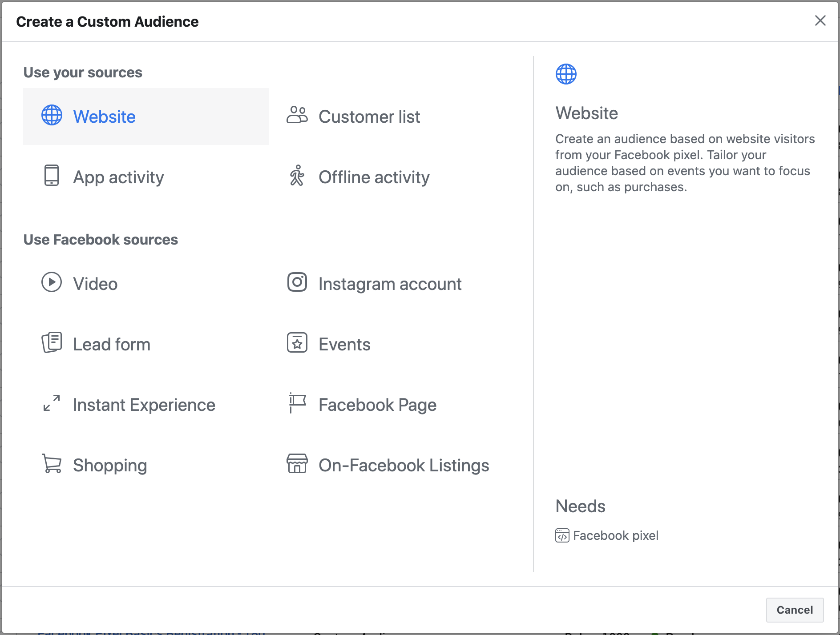Click the Video play circle icon

click(x=52, y=282)
